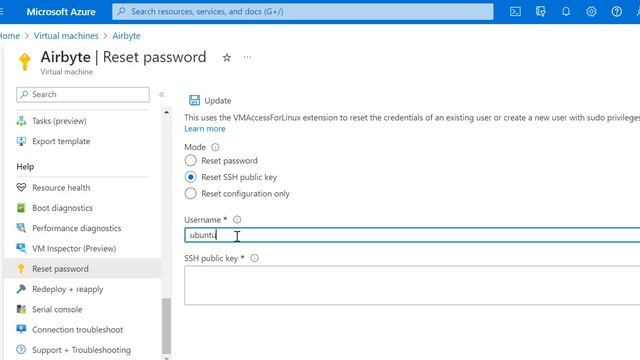This screenshot has height=360, width=640.
Task: Show info tooltip next to SSH public key
Action: [x=254, y=258]
